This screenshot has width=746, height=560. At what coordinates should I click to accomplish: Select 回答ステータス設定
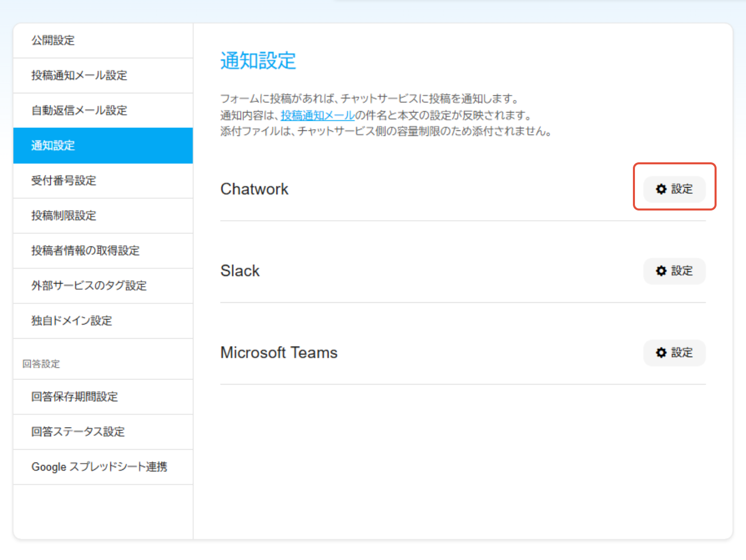103,432
